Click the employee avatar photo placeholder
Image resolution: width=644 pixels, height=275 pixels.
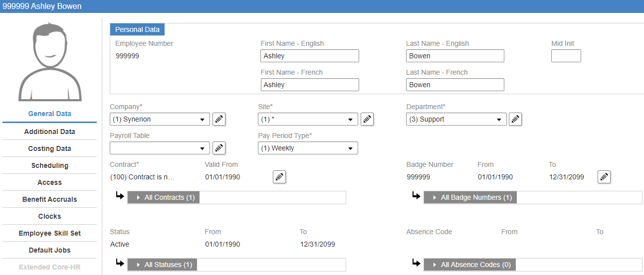point(50,61)
